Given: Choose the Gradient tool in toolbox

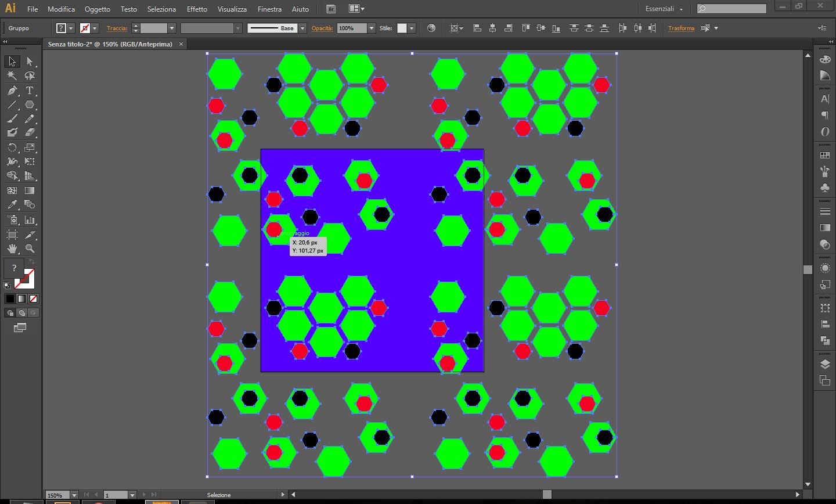Looking at the screenshot, I should [30, 190].
